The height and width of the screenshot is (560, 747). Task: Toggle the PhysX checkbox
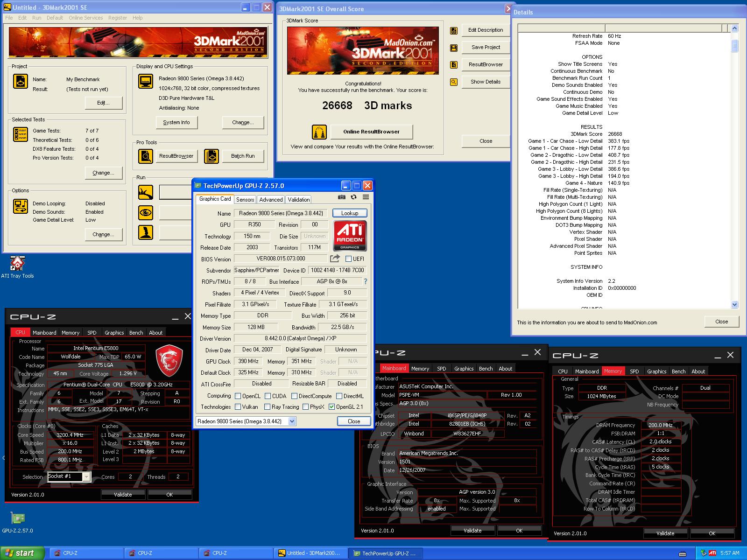click(x=305, y=407)
